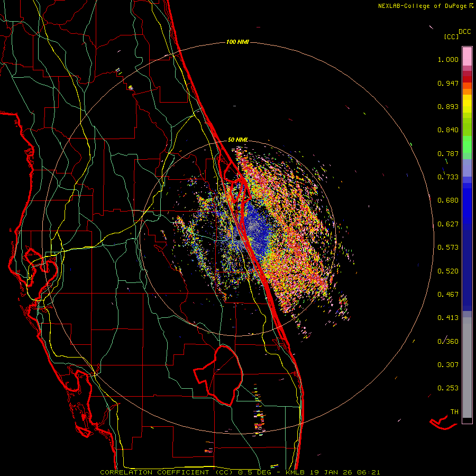Click the red band of color scale
The width and height of the screenshot is (476, 476).
pos(467,79)
